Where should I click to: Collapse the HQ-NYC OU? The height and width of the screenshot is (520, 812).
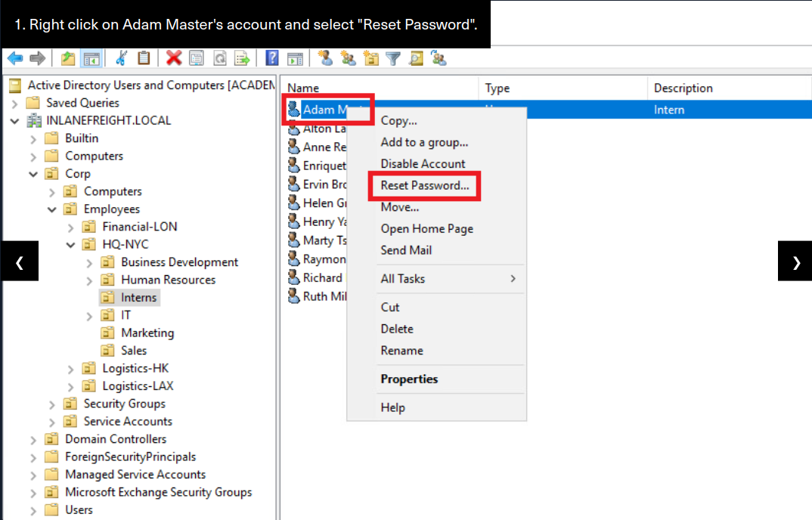(70, 245)
